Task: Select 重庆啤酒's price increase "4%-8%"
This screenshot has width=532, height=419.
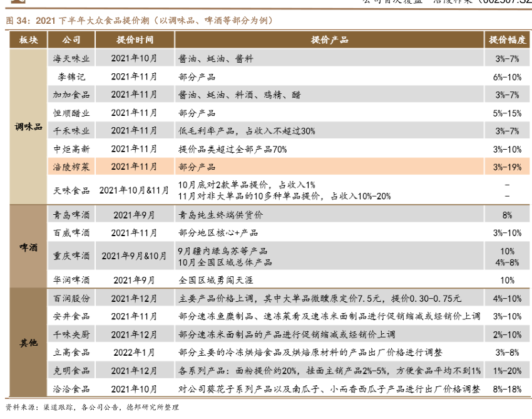Action: 507,262
